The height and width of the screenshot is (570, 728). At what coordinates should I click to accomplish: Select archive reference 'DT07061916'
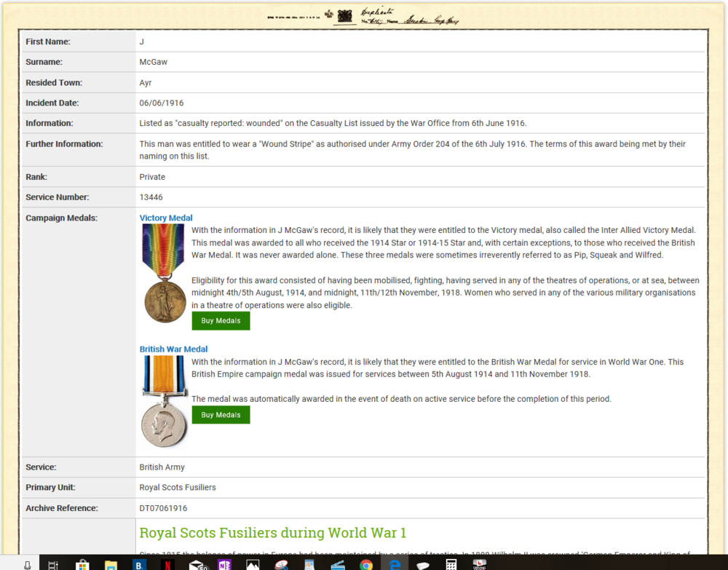(x=163, y=508)
